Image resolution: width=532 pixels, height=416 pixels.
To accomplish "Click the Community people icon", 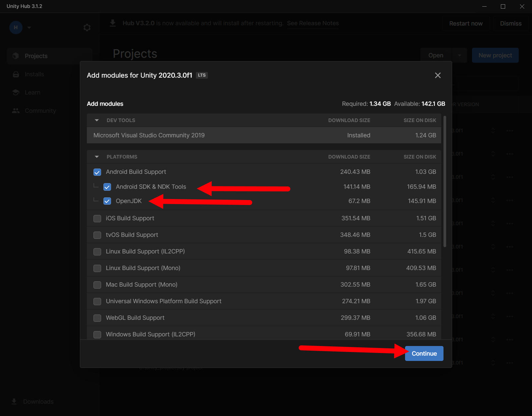I will click(16, 111).
